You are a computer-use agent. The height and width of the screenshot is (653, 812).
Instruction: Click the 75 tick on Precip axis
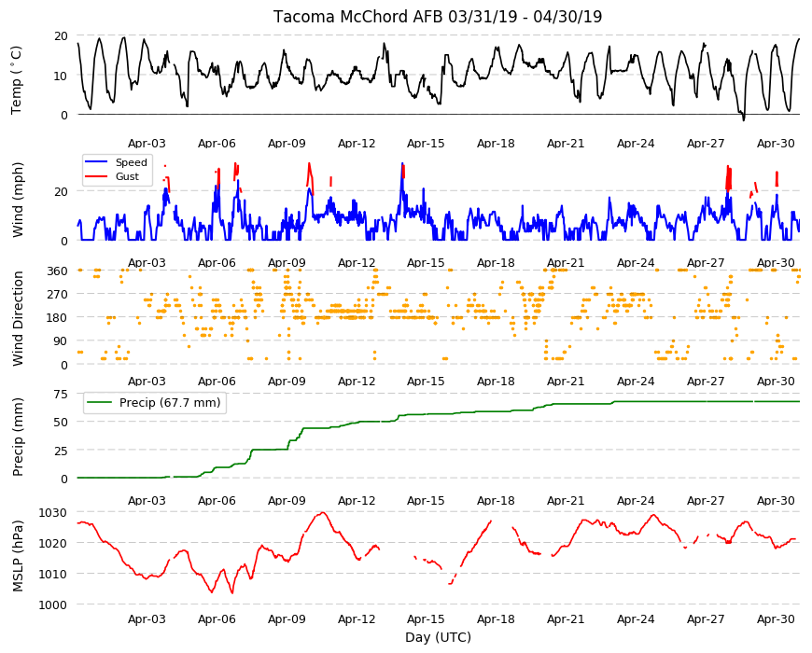(x=61, y=395)
